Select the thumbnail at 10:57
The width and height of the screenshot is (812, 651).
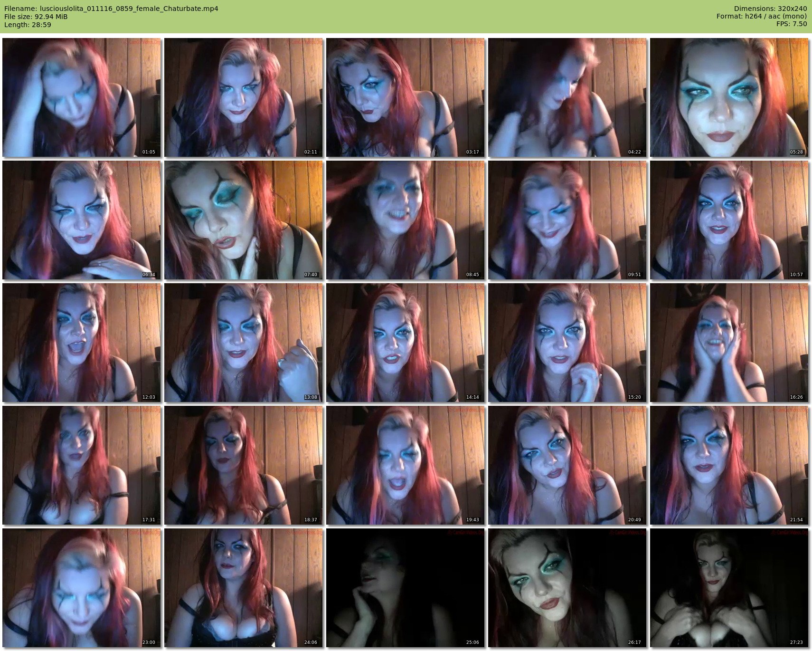(729, 220)
